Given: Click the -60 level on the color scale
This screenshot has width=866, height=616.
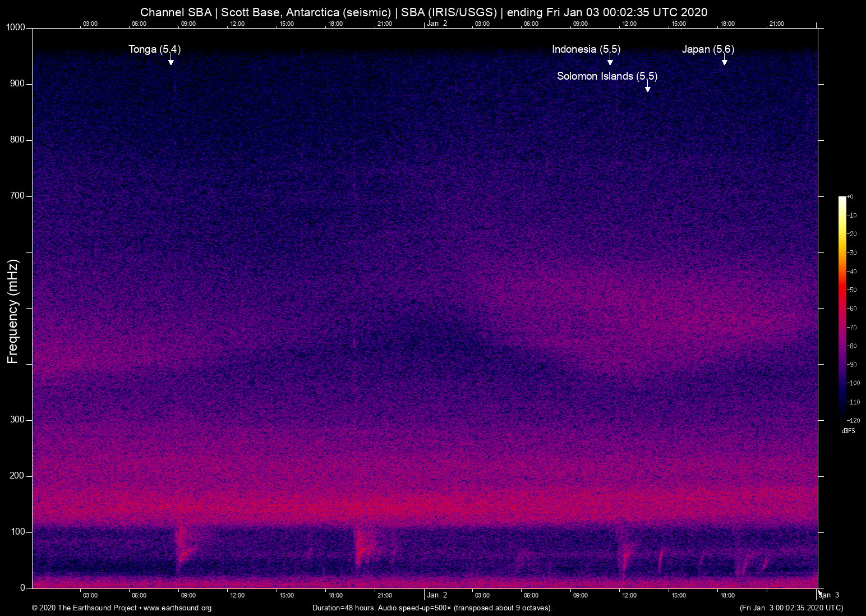Looking at the screenshot, I should (851, 308).
